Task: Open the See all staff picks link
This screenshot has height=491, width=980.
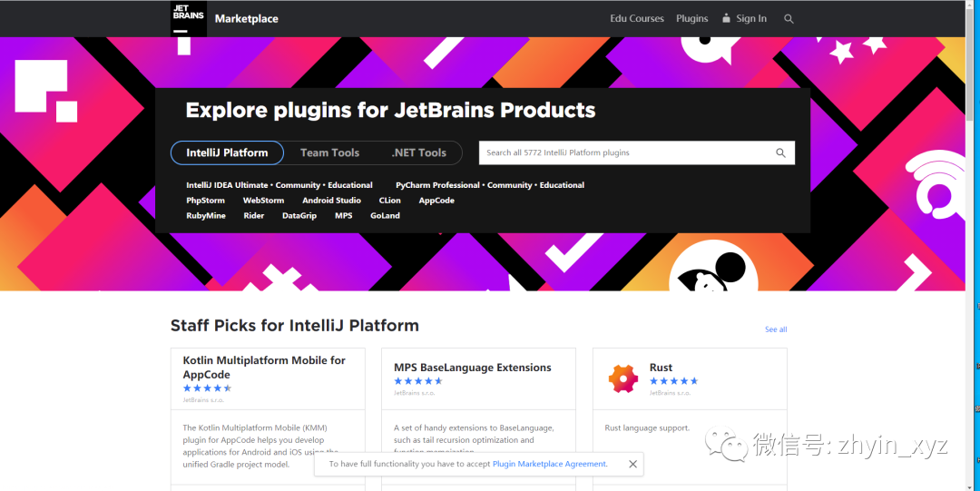Action: 776,329
